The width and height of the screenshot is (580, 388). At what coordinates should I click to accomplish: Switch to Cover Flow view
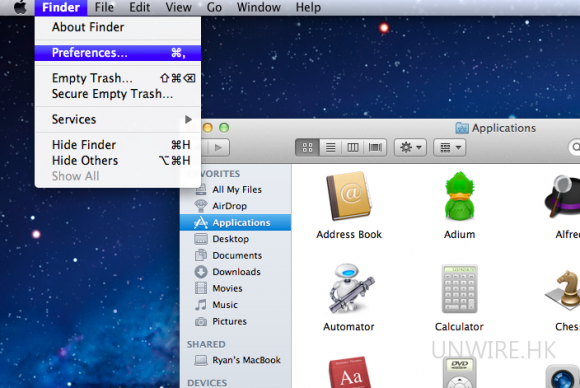[x=375, y=148]
